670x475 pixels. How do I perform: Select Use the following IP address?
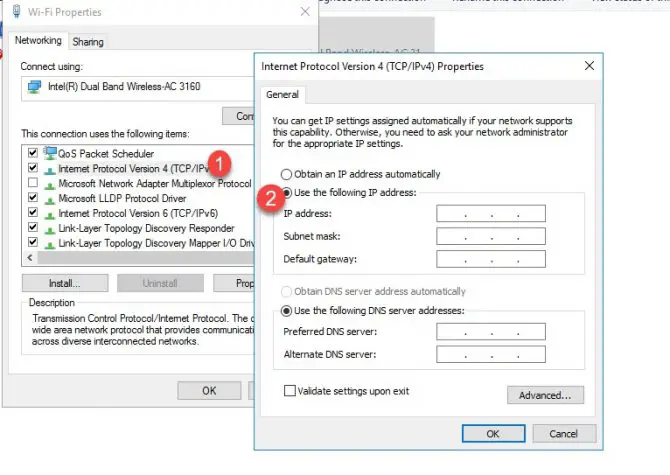pyautogui.click(x=287, y=193)
